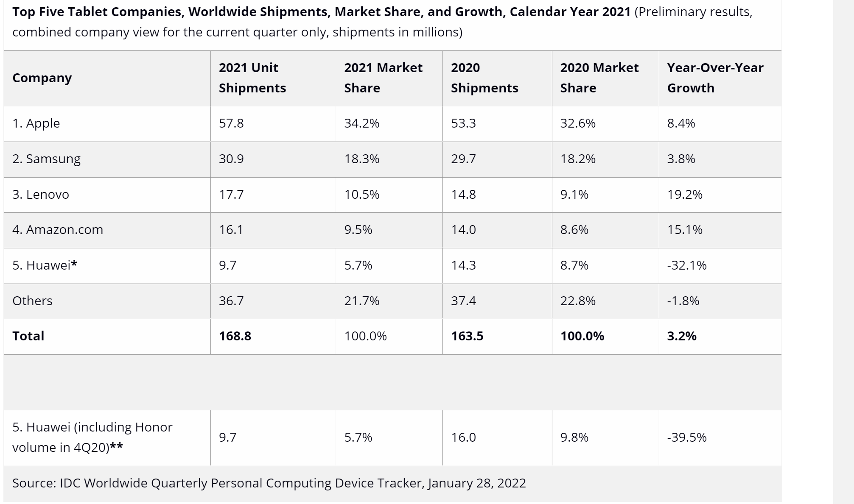This screenshot has height=504, width=854.
Task: Click the IDC source line text
Action: point(269,483)
